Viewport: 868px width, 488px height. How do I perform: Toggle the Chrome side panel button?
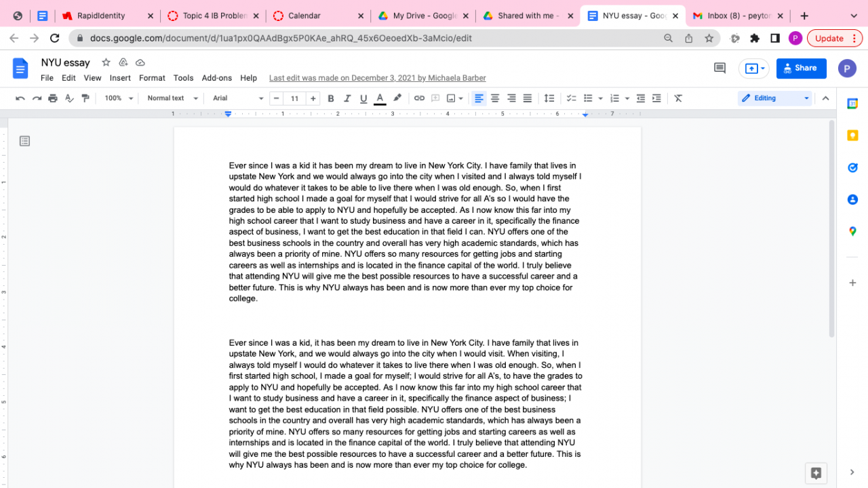coord(775,39)
